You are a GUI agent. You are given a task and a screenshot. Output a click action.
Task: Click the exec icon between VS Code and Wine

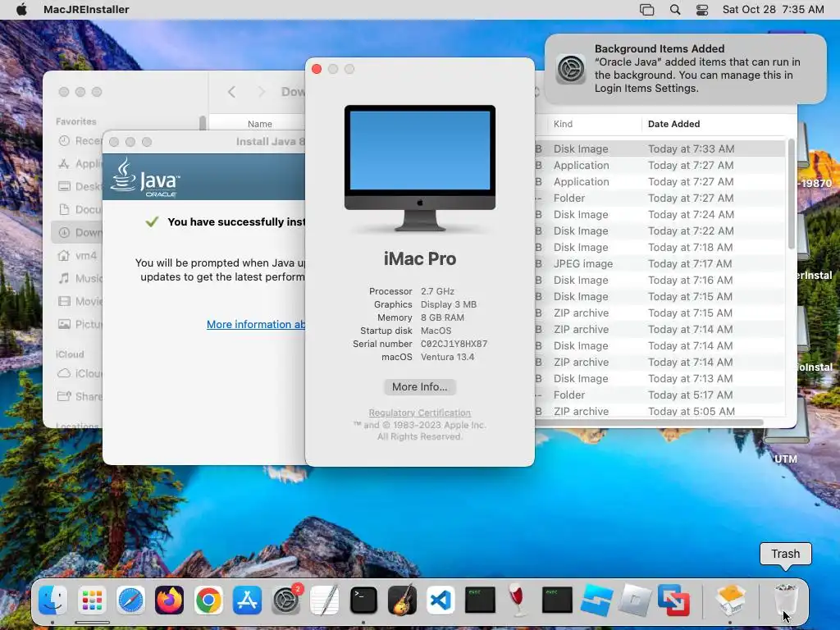coord(480,600)
